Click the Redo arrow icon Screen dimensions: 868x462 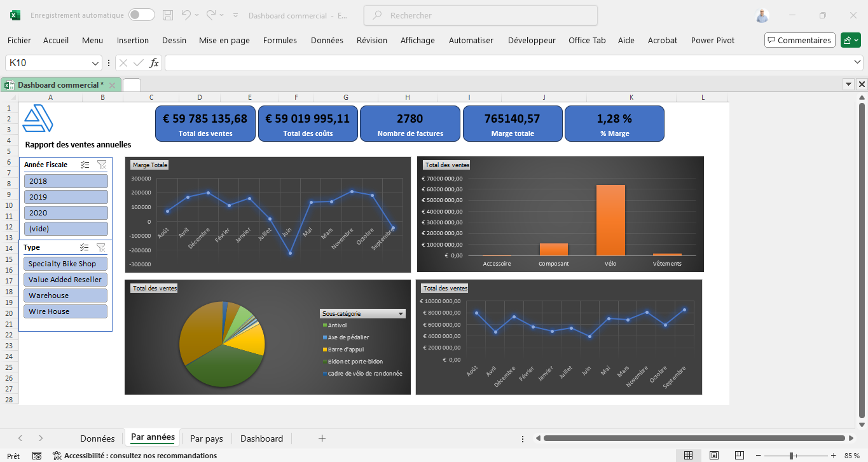point(211,15)
